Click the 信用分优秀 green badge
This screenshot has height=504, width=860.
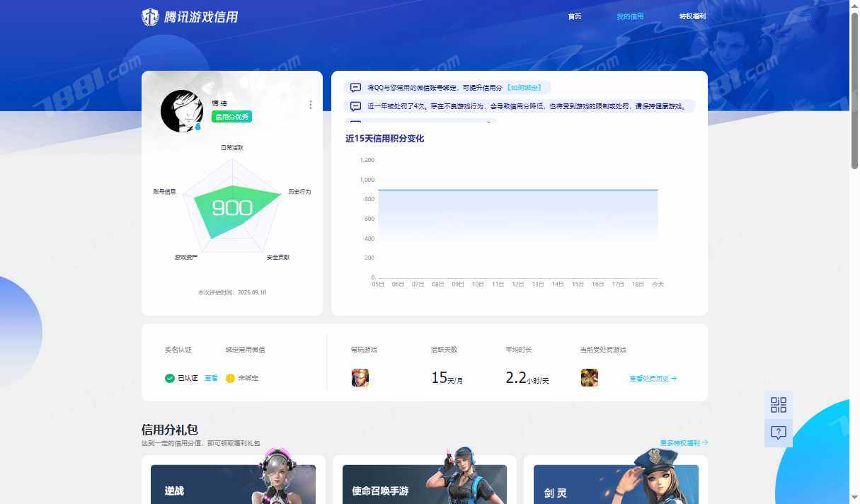[x=231, y=117]
